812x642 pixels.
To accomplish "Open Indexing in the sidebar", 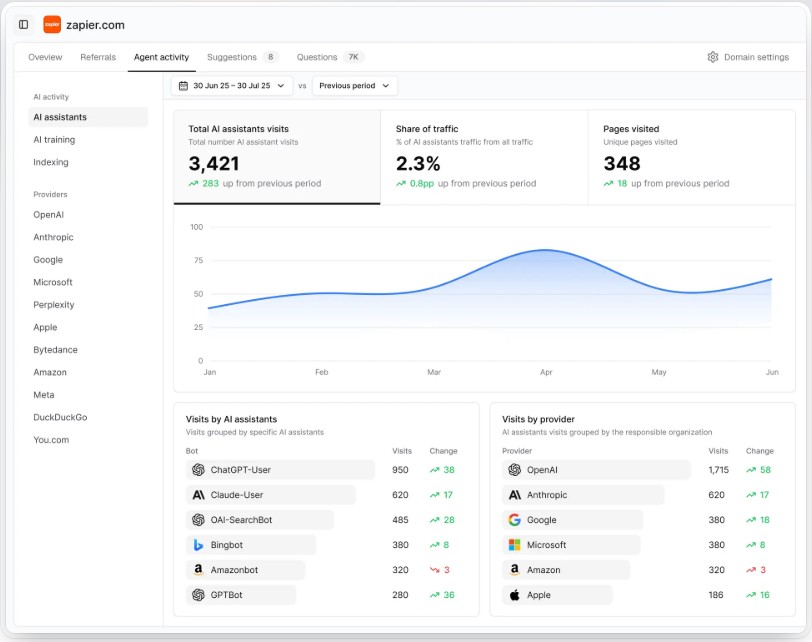I will [x=51, y=162].
